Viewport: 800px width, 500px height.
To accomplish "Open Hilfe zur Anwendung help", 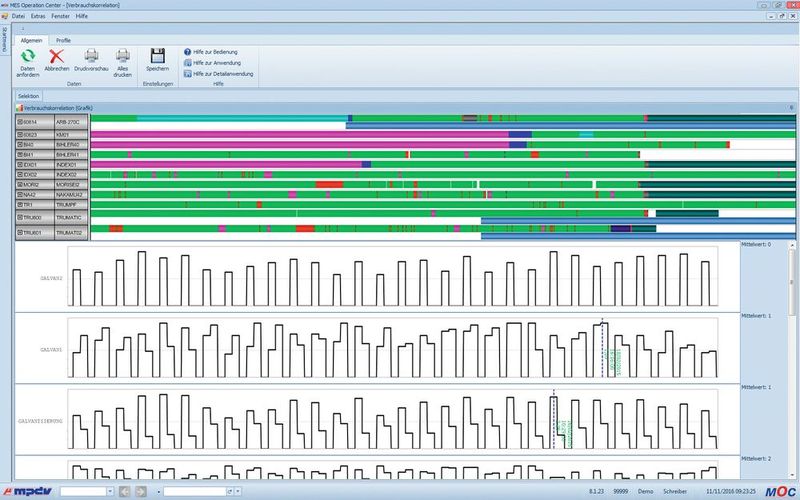I will pyautogui.click(x=215, y=62).
